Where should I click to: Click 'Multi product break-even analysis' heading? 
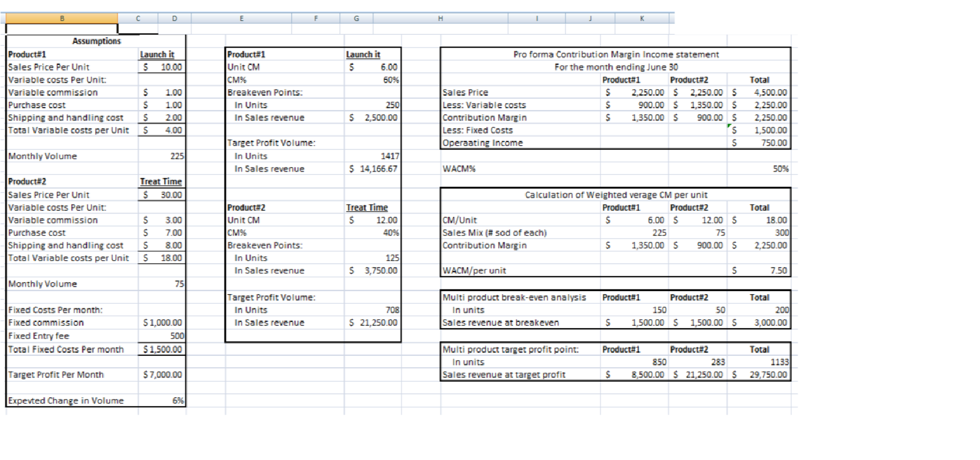tap(514, 297)
